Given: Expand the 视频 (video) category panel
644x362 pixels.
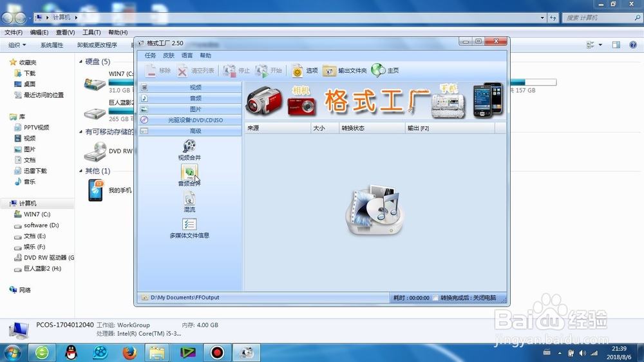Looking at the screenshot, I should pyautogui.click(x=190, y=87).
